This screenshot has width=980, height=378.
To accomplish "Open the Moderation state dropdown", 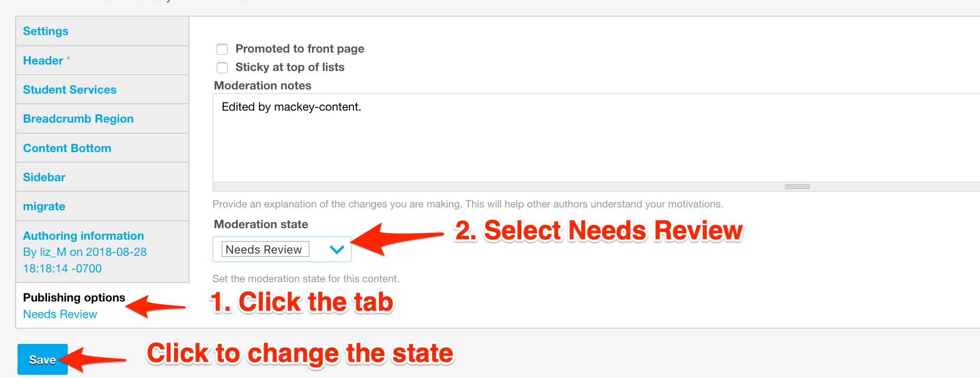I will (282, 249).
